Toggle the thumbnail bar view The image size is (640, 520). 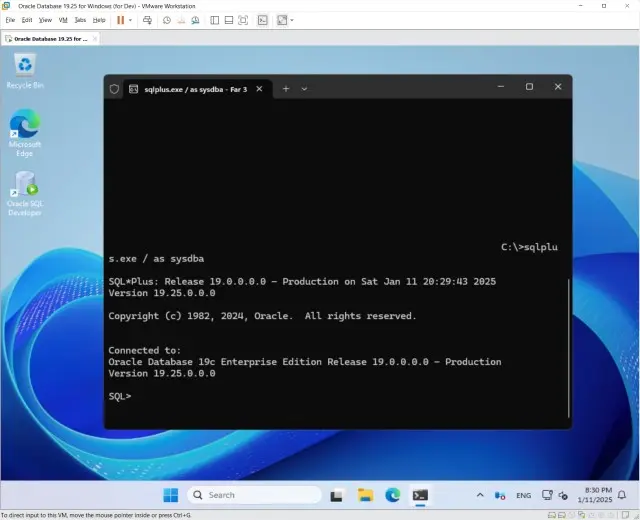[x=229, y=20]
